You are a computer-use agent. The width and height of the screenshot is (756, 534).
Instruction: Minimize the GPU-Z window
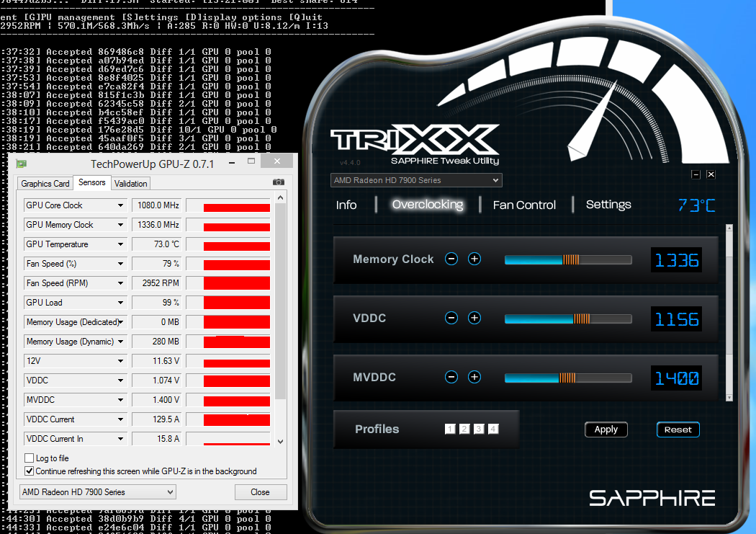pos(232,163)
